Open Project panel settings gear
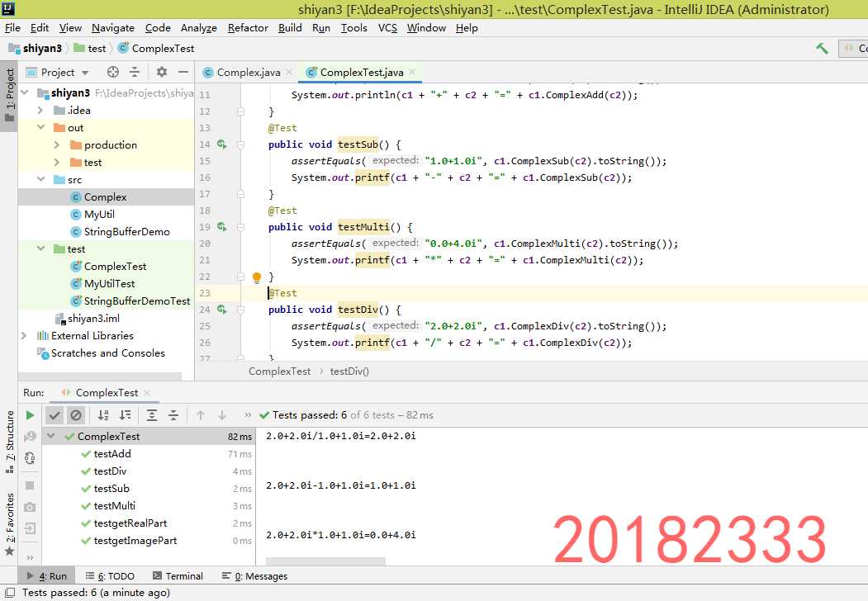Screen dimensions: 868x601 click(x=161, y=72)
